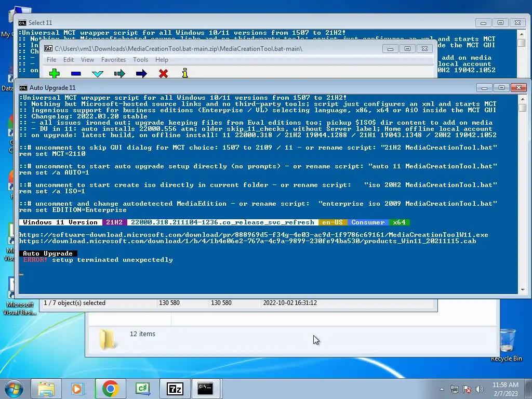Close the Auto Upgrade 11 window
Screen dimensions: 532x399
pyautogui.click(x=519, y=88)
